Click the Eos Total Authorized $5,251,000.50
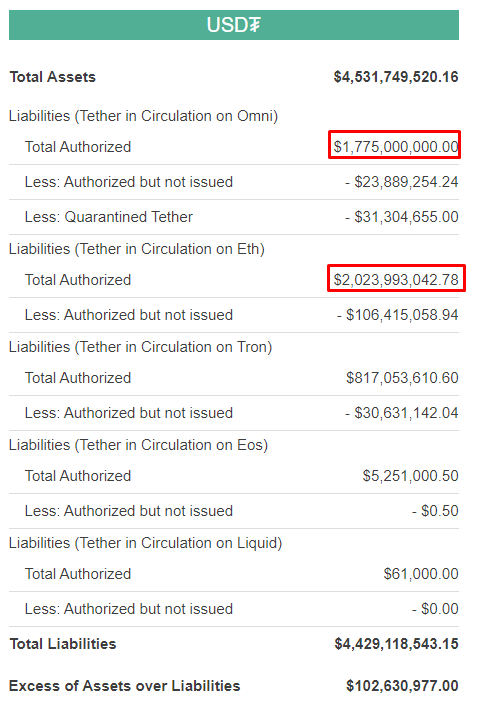This screenshot has height=710, width=481. tap(410, 476)
